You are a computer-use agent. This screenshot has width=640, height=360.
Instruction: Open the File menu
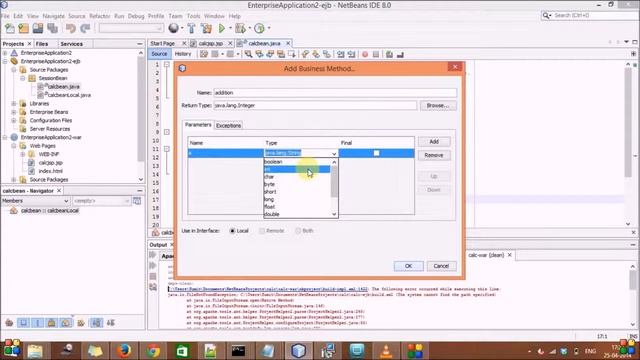pos(5,16)
